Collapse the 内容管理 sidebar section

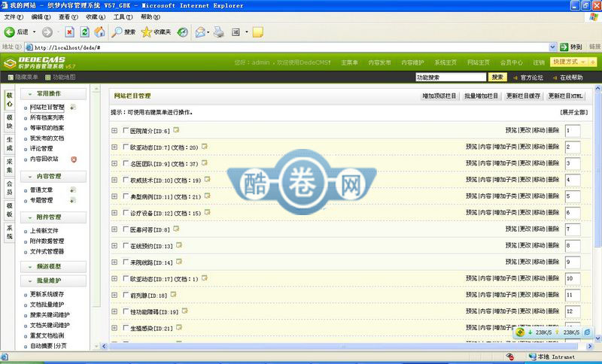pos(53,177)
